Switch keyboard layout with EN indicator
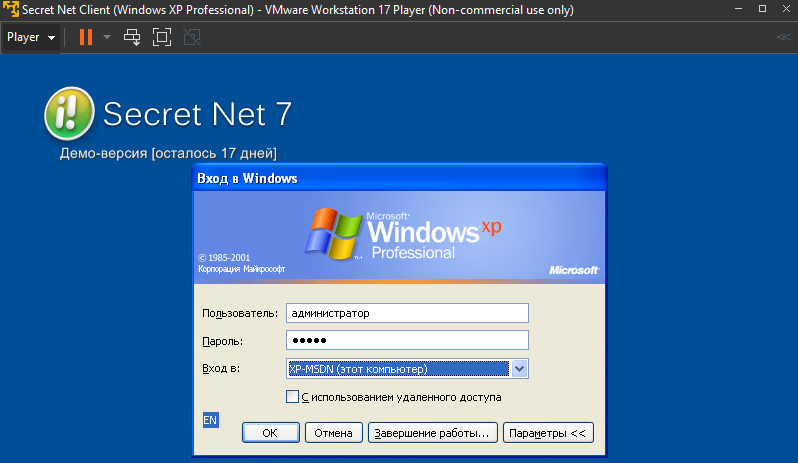Screen dimensions: 798x463 tap(211, 420)
